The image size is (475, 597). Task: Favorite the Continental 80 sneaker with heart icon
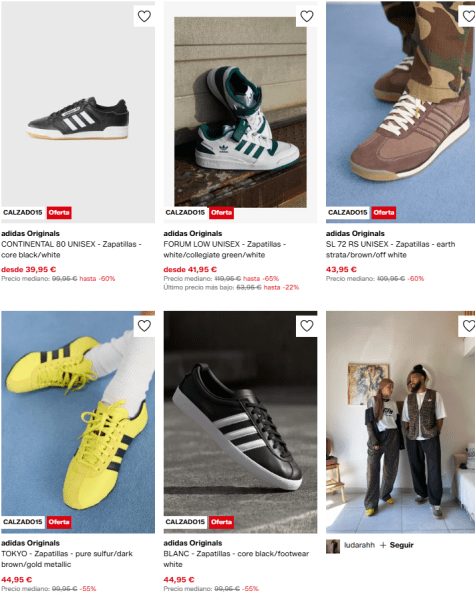pos(144,16)
